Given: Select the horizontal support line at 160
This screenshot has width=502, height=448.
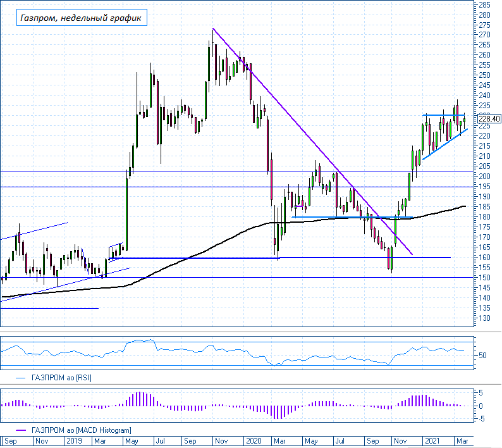Looking at the screenshot, I should pos(279,258).
